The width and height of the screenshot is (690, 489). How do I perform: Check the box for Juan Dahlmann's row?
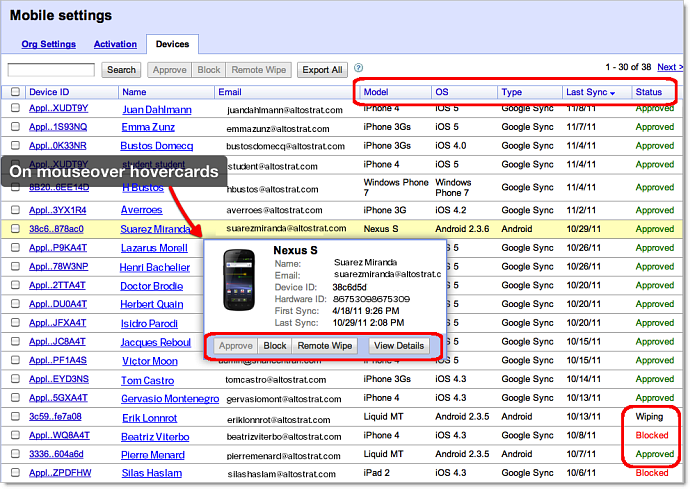click(x=15, y=109)
